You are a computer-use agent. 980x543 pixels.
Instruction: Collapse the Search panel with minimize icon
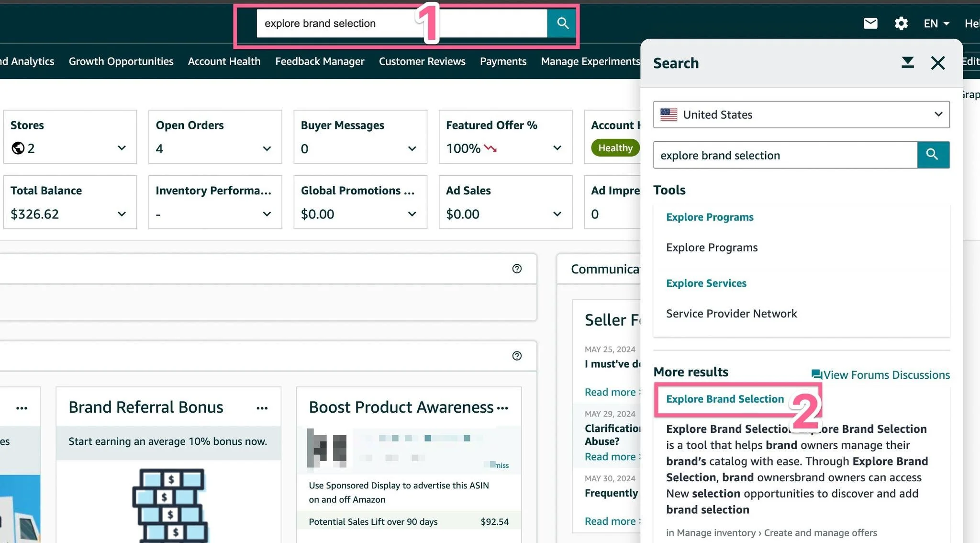click(x=907, y=63)
